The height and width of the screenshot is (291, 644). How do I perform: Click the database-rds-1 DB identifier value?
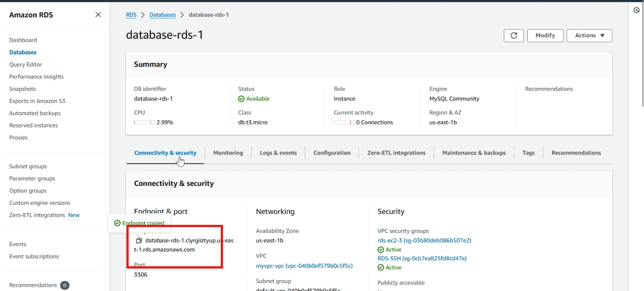[153, 98]
